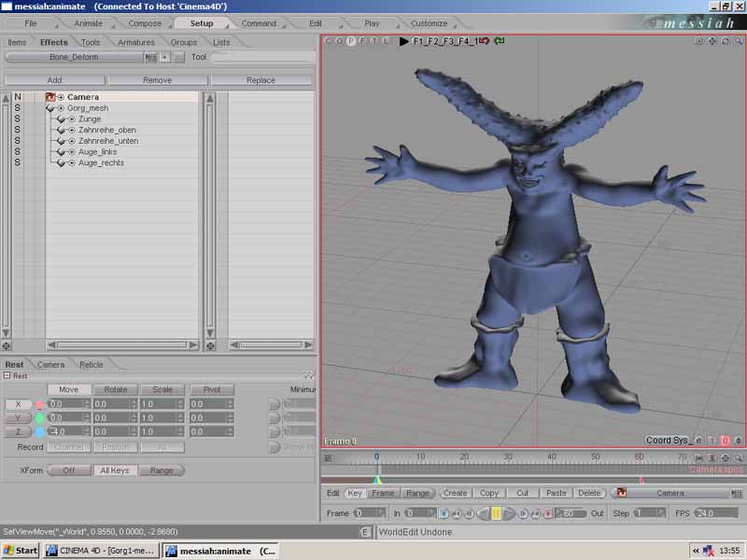Click the viewport pan view icon
Screen dimensions: 747x560
(x=712, y=41)
